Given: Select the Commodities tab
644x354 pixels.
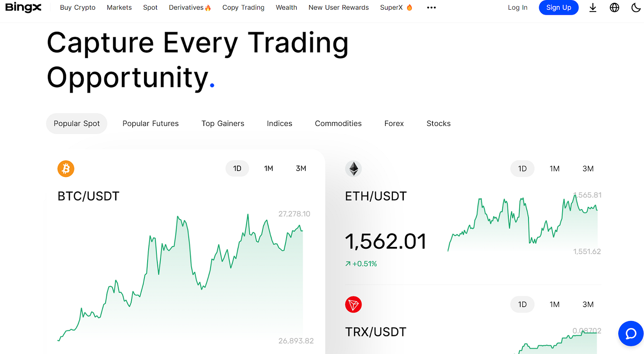Looking at the screenshot, I should coord(338,123).
